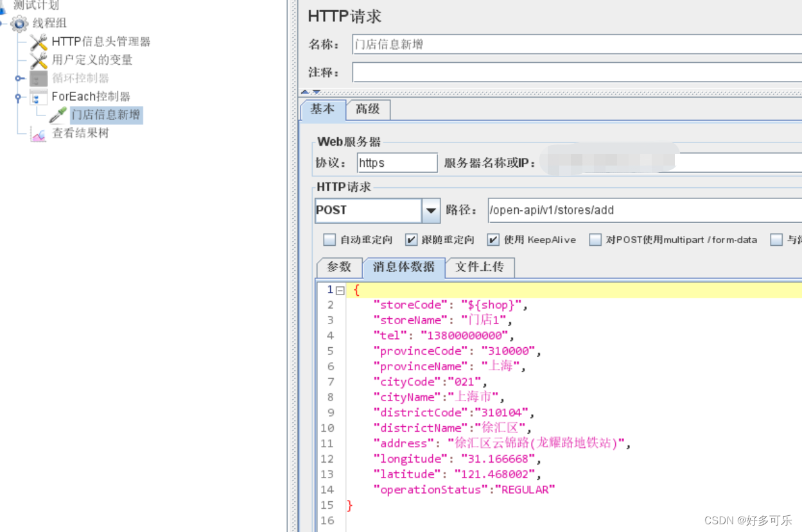Click the HTTP请求 panel title
802x532 pixels.
coord(345,17)
